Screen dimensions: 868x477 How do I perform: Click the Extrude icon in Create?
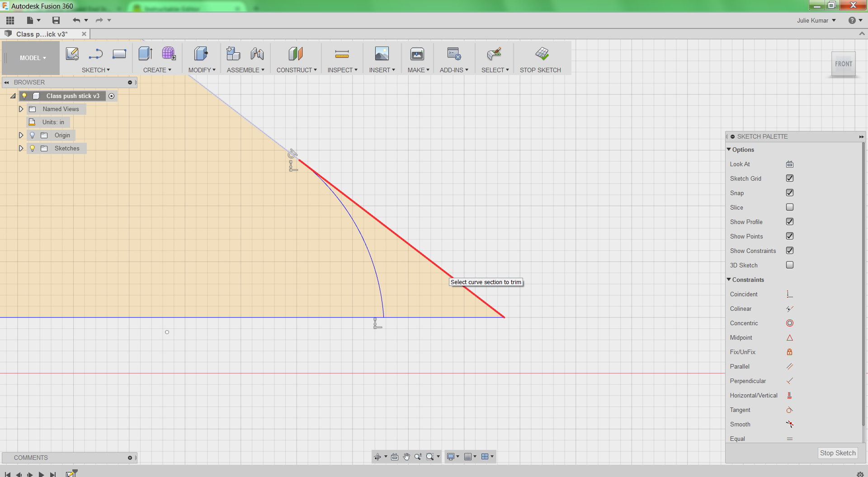pyautogui.click(x=146, y=54)
